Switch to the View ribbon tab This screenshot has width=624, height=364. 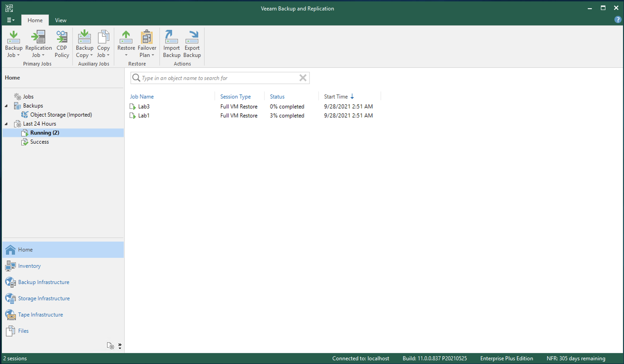click(61, 20)
